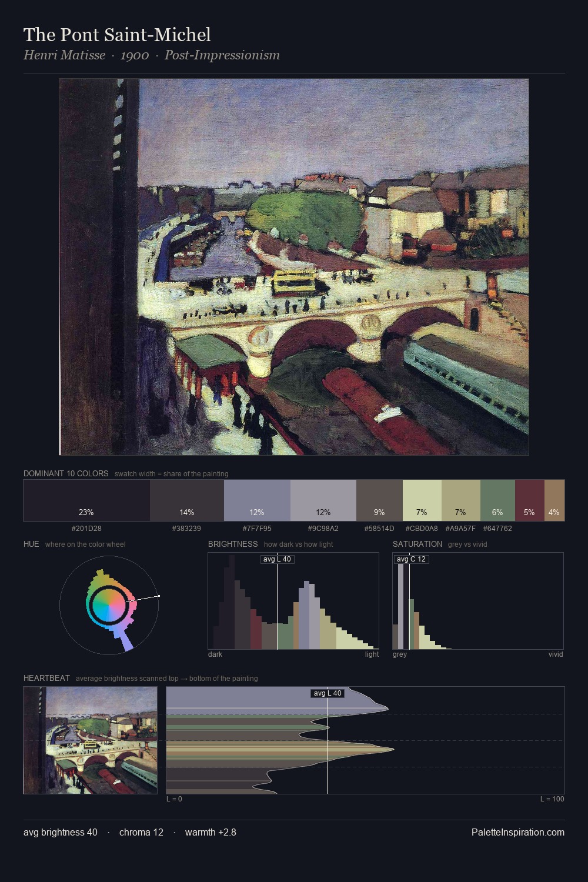Click the hex code #A9A57F
This screenshot has width=588, height=882.
pos(460,529)
